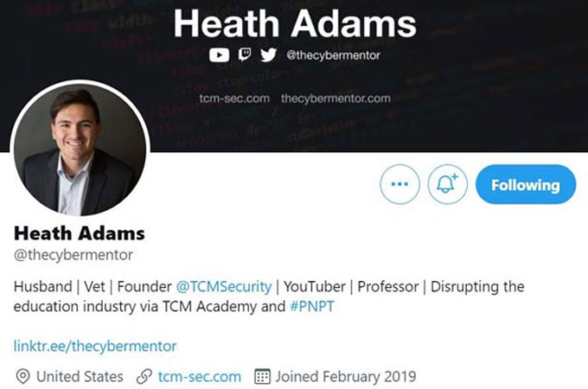Click the YouTube icon in the banner

(x=219, y=55)
